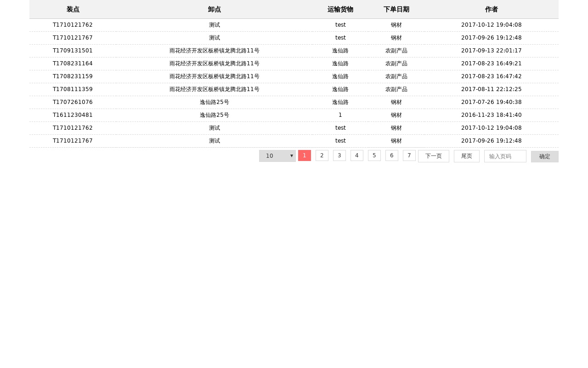Image resolution: width=588 pixels, height=368 pixels.
Task: Click timestamp 2017-08-23 16:49:21
Action: (492, 63)
